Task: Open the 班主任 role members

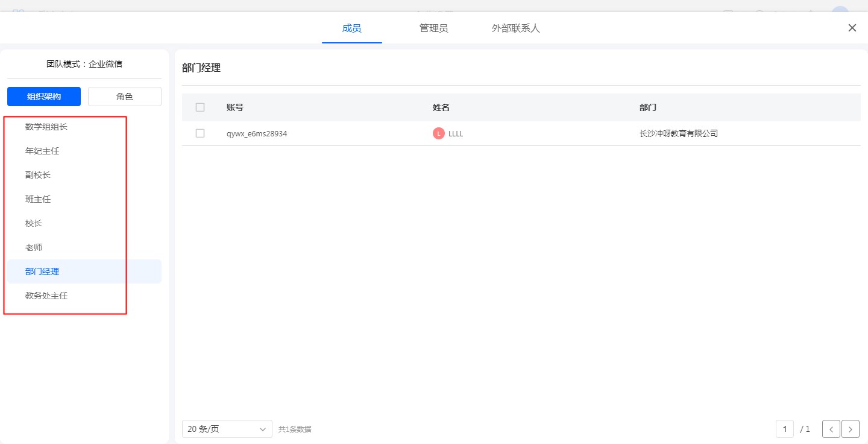Action: (x=38, y=199)
